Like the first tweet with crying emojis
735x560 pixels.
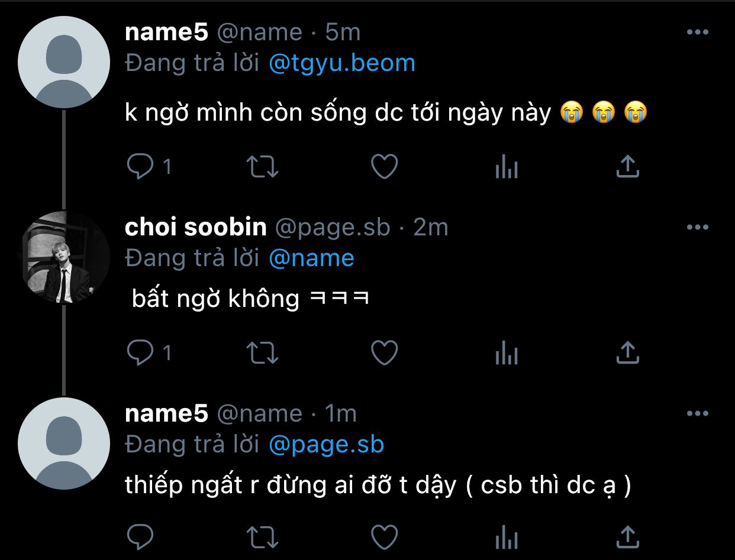384,167
